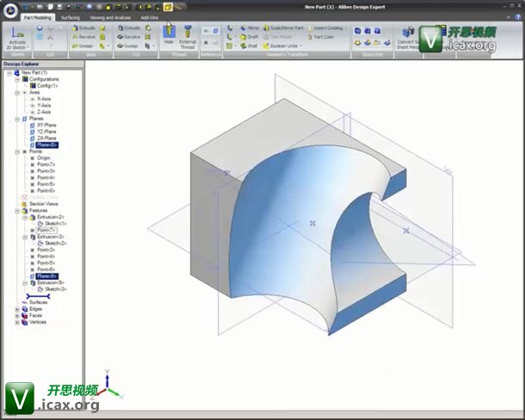The height and width of the screenshot is (420, 525).
Task: Select YZ-Plane in the tree
Action: click(x=46, y=132)
